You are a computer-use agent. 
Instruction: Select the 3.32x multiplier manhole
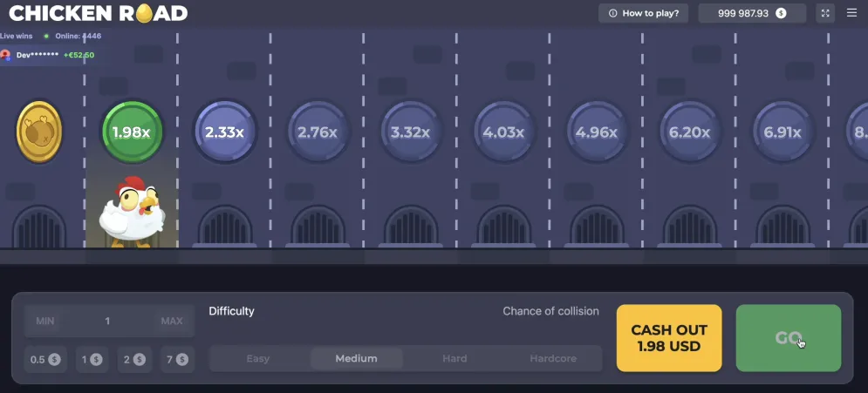click(410, 132)
